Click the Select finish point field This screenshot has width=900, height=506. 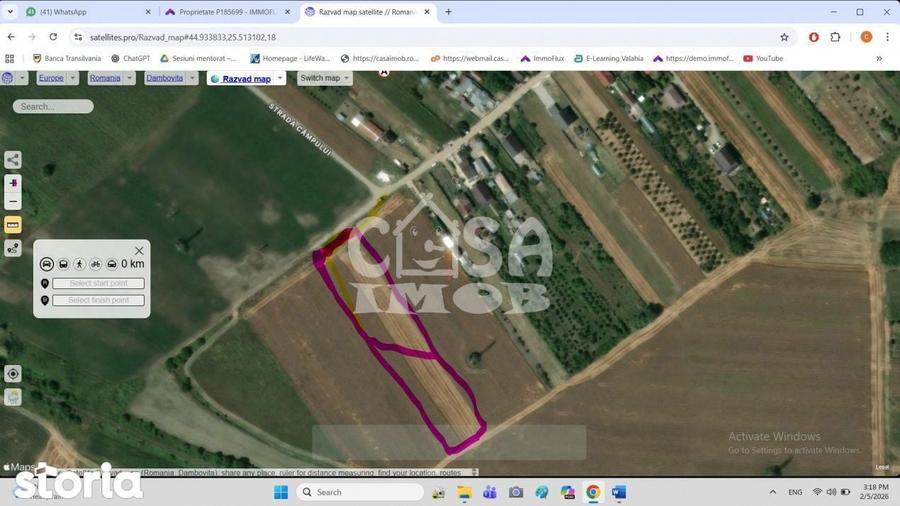[99, 300]
